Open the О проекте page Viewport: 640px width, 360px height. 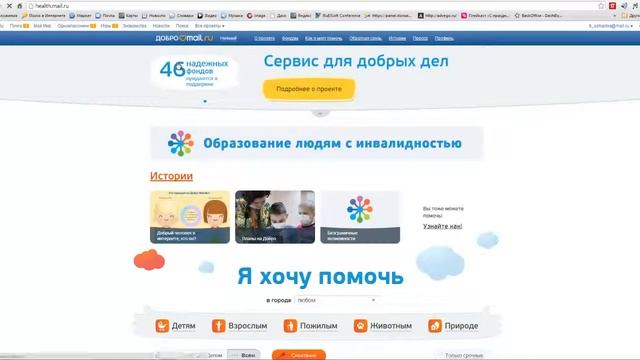[x=264, y=38]
